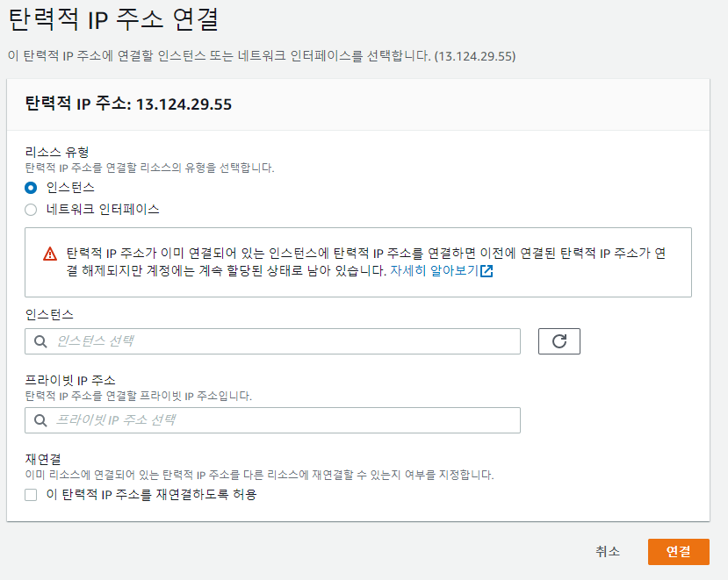Select the 네트워크 인터페이스 radio button
The height and width of the screenshot is (580, 728).
(x=31, y=210)
